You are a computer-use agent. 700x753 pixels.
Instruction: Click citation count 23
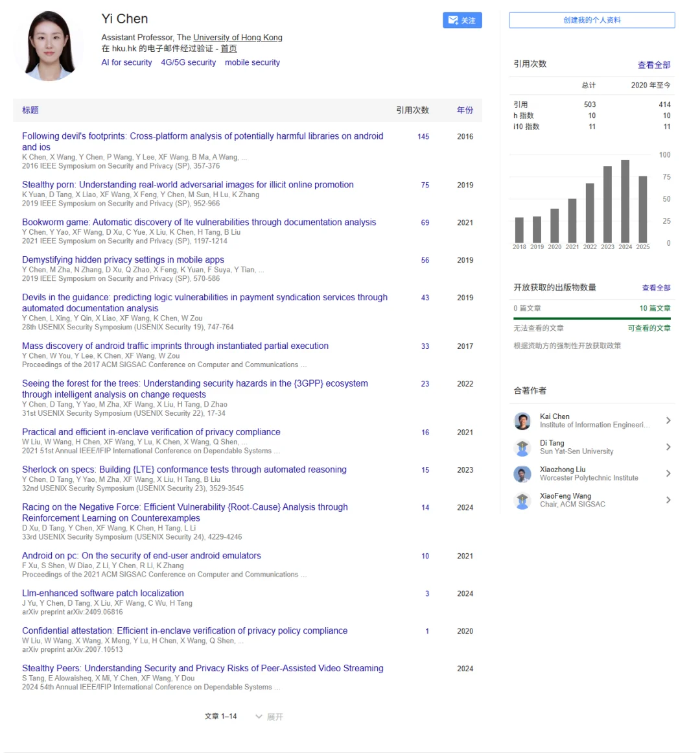pos(425,384)
